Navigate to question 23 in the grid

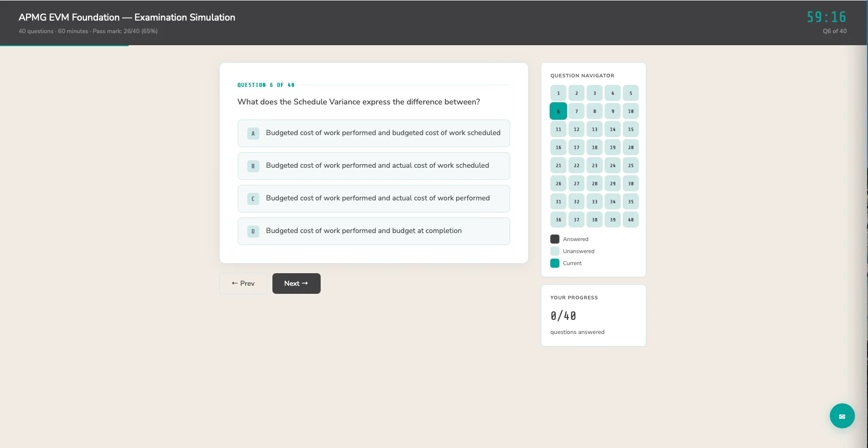pos(595,165)
